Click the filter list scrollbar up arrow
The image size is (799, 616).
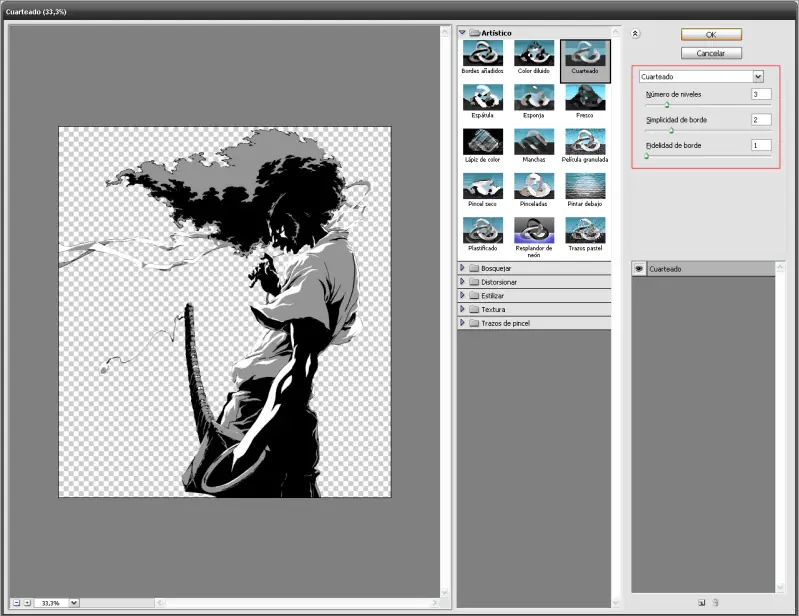pos(616,33)
